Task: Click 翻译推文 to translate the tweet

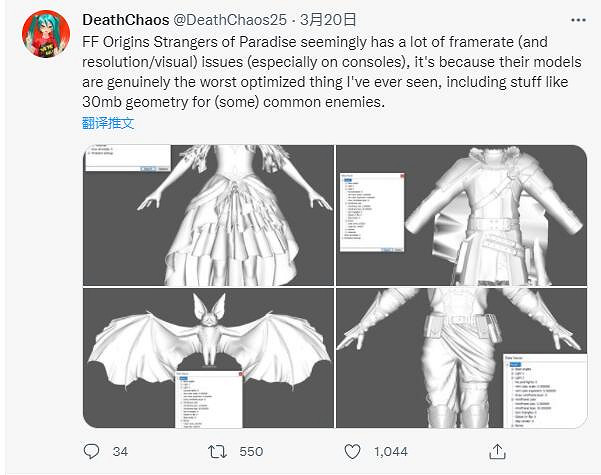Action: [x=108, y=123]
